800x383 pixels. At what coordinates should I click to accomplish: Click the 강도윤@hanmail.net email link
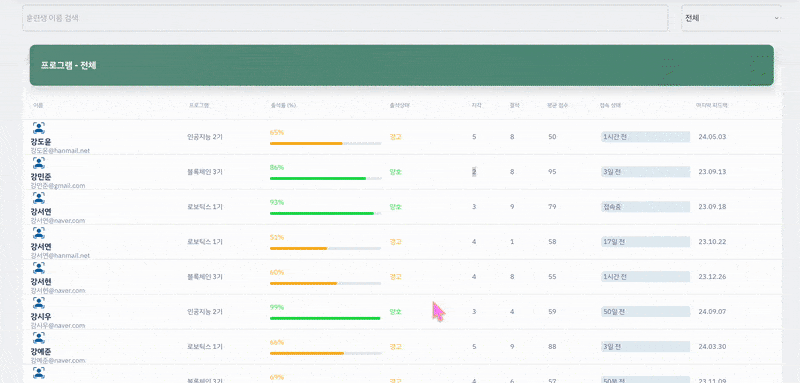tap(60, 151)
